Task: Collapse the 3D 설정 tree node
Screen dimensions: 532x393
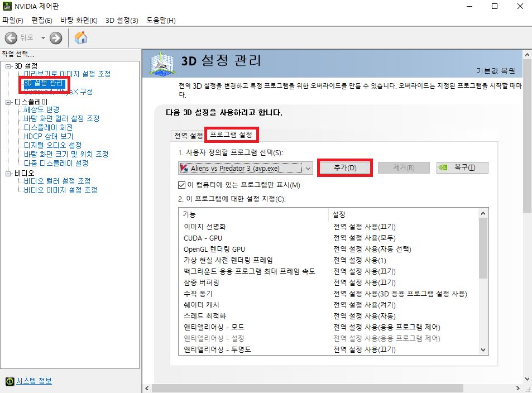Action: 8,66
